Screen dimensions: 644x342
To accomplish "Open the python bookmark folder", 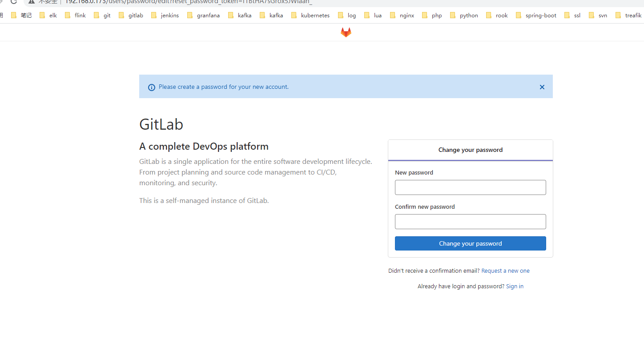I will pos(464,16).
